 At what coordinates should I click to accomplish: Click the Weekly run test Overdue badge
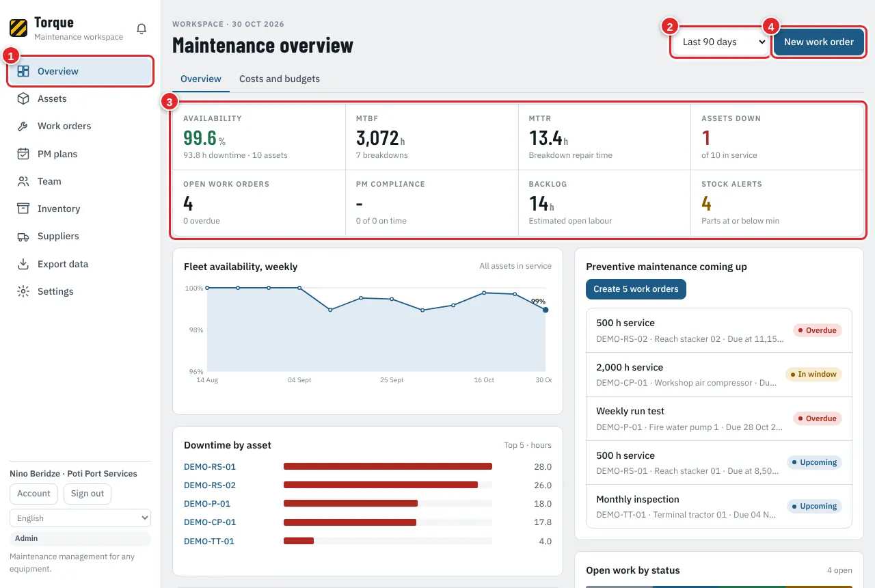[818, 418]
